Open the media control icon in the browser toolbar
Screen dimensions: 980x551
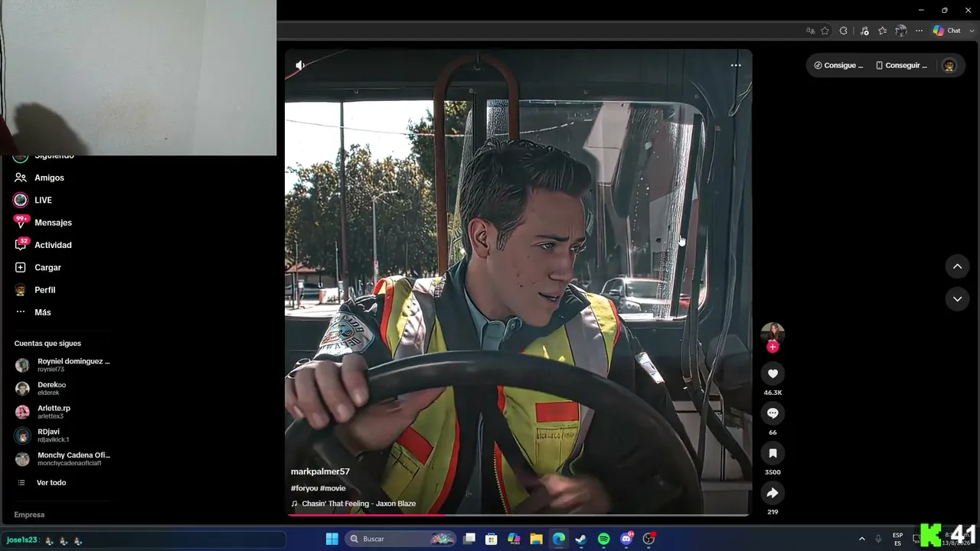tap(864, 31)
